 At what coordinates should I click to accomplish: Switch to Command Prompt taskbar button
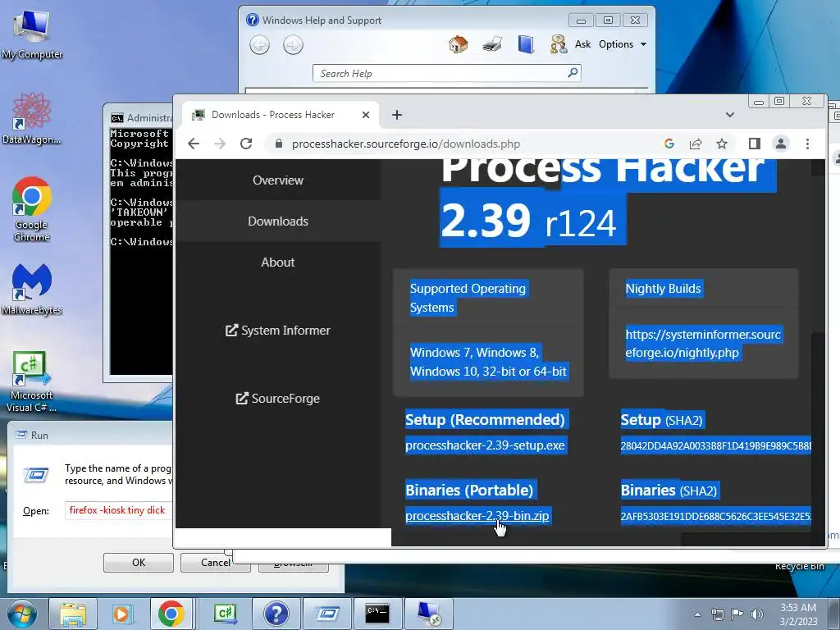coord(377,614)
